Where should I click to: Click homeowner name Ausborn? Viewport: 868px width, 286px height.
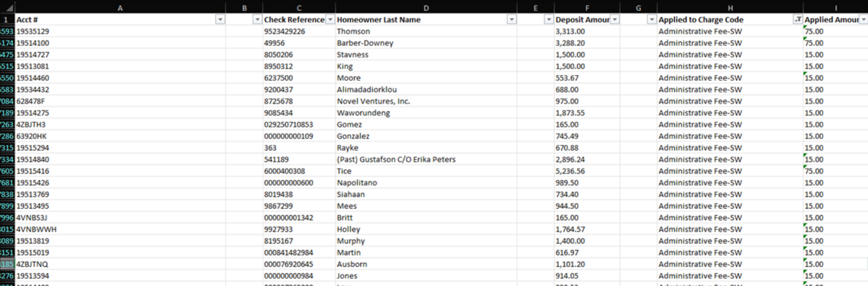(x=352, y=264)
